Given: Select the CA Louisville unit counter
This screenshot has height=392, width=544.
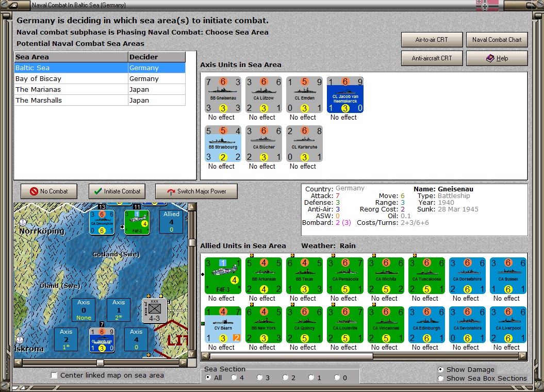Looking at the screenshot, I should tap(345, 325).
